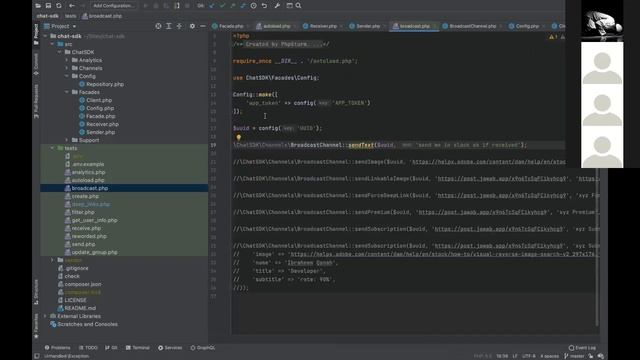The image size is (640, 360).
Task: Open Project panel gear options
Action: click(x=192, y=26)
